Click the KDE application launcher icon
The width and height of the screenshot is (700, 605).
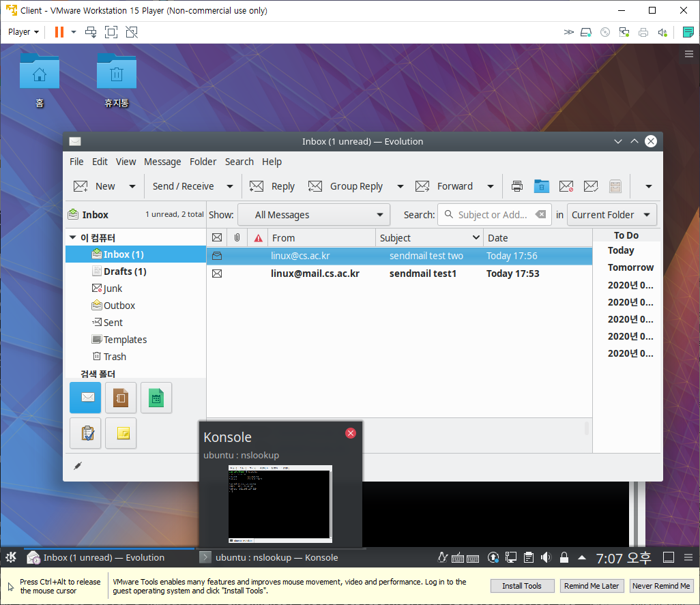pos(11,557)
